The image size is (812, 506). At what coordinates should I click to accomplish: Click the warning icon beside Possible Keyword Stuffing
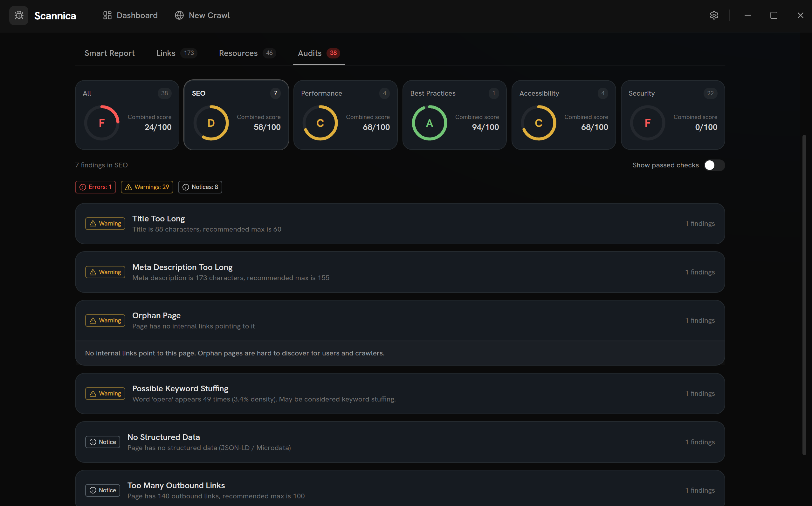tap(93, 393)
